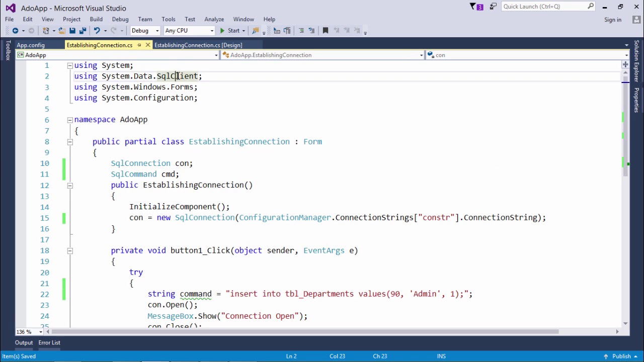Collapse the EstablishingConnection class block
This screenshot has height=362, width=644.
(70, 142)
